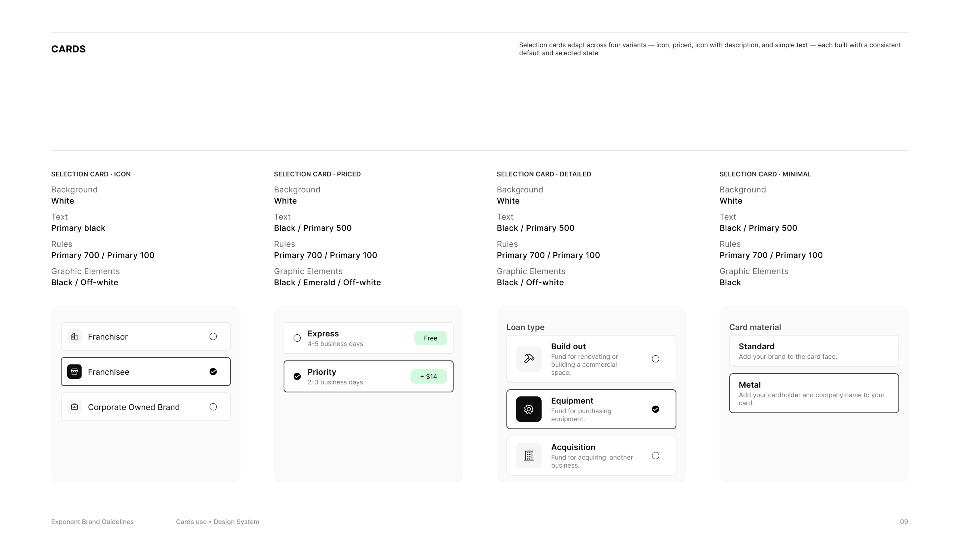Click the Corporate Owned Brand label
960x560 pixels.
pyautogui.click(x=134, y=407)
